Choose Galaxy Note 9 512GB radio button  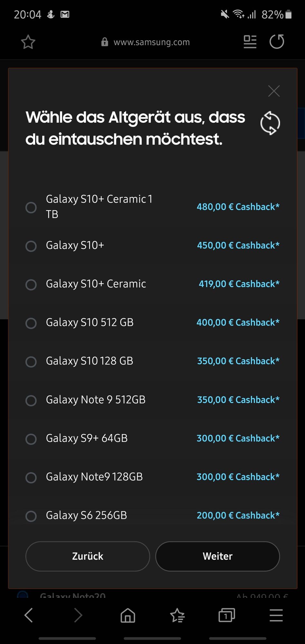(x=31, y=401)
